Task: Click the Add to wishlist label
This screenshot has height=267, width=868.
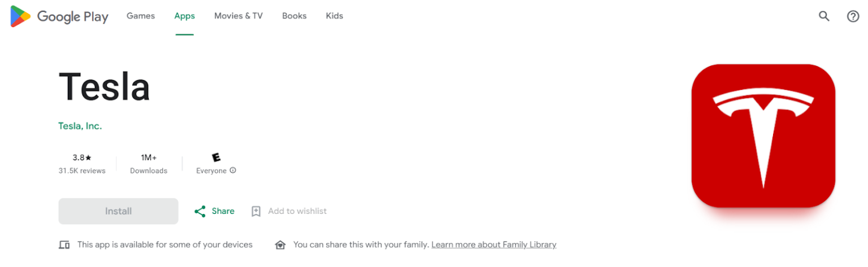Action: point(297,211)
